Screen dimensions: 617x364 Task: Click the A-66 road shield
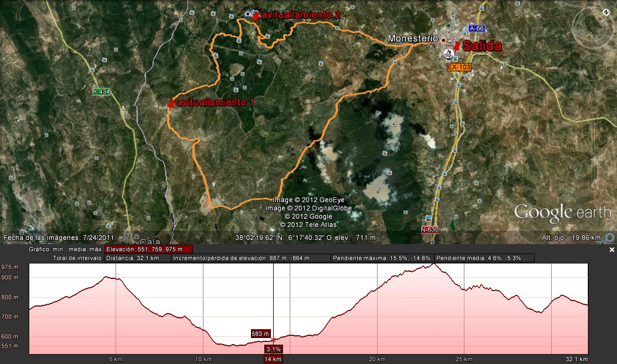tap(476, 28)
